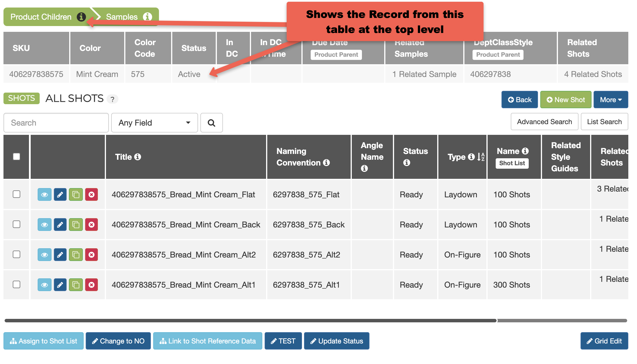
Task: Click the New Shot button
Action: [x=565, y=100]
